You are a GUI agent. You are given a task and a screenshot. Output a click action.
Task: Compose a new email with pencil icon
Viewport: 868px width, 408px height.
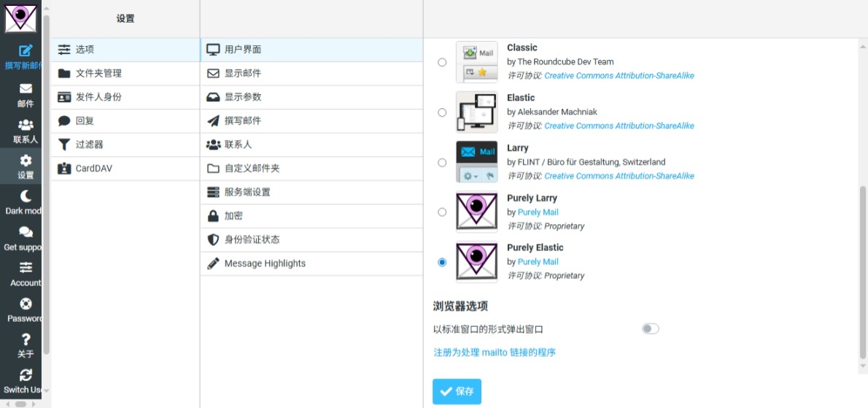pyautogui.click(x=26, y=51)
